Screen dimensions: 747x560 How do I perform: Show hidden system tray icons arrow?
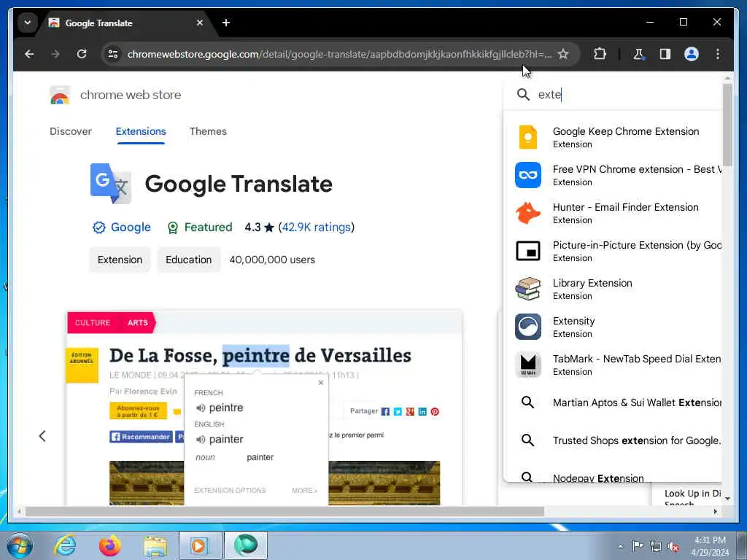click(620, 546)
